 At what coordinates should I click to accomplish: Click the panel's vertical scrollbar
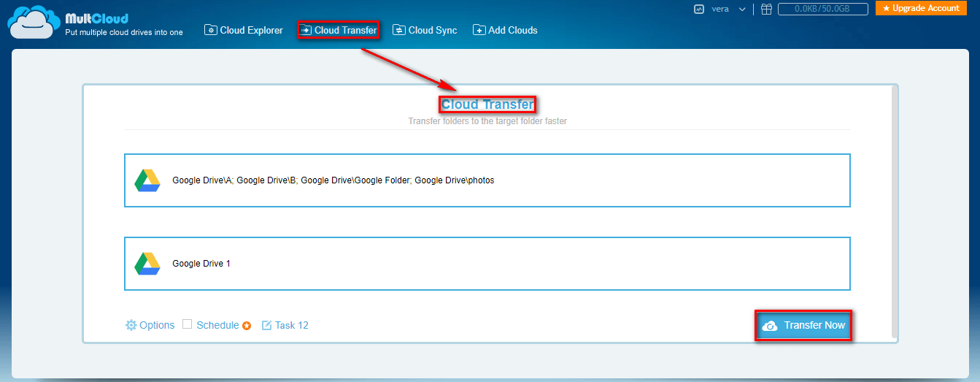895,212
